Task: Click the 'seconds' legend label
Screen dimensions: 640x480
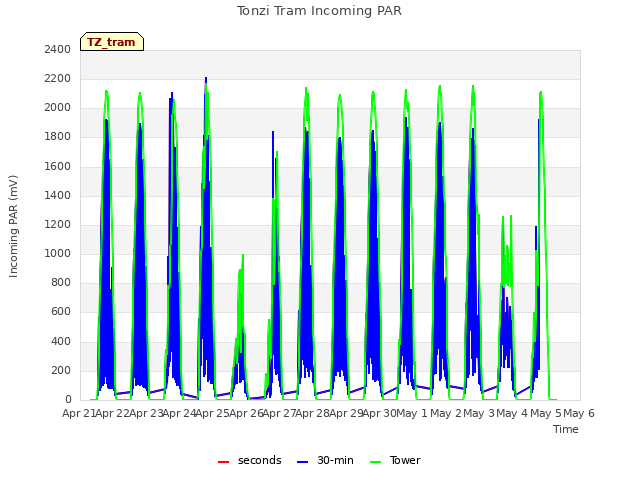Action: click(260, 460)
